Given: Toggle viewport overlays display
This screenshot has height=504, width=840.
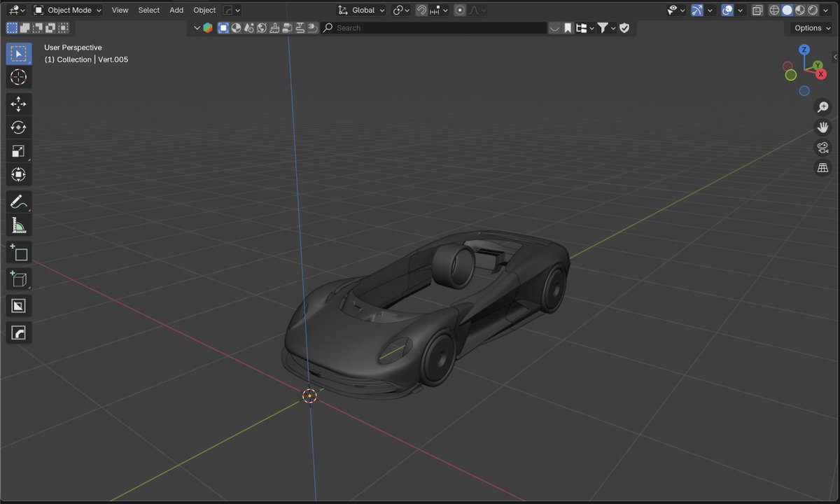Looking at the screenshot, I should [727, 10].
